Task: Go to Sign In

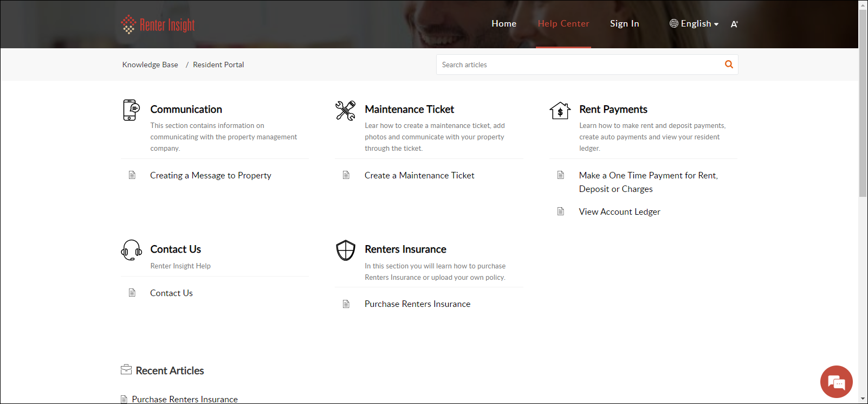Action: [x=625, y=23]
